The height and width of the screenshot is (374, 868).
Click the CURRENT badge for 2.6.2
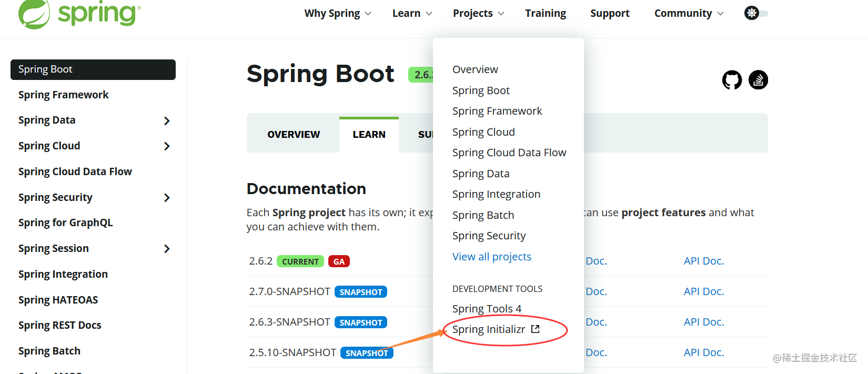(300, 261)
